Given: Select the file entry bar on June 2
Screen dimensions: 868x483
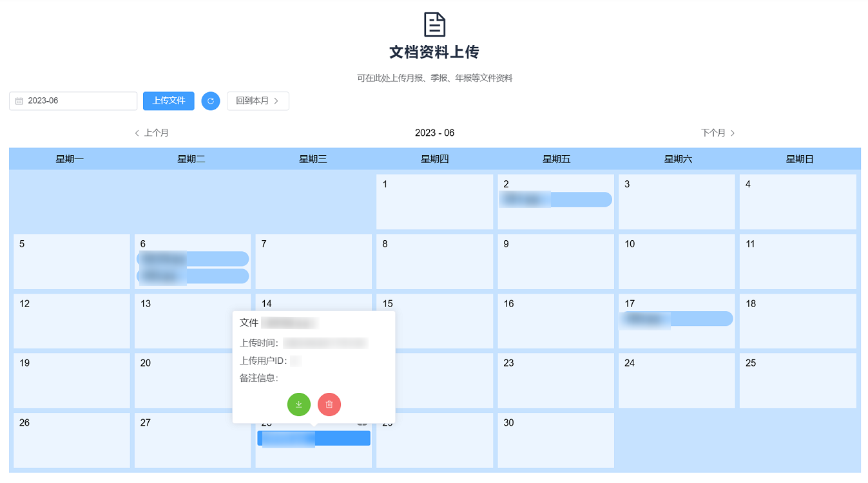Looking at the screenshot, I should (x=555, y=200).
